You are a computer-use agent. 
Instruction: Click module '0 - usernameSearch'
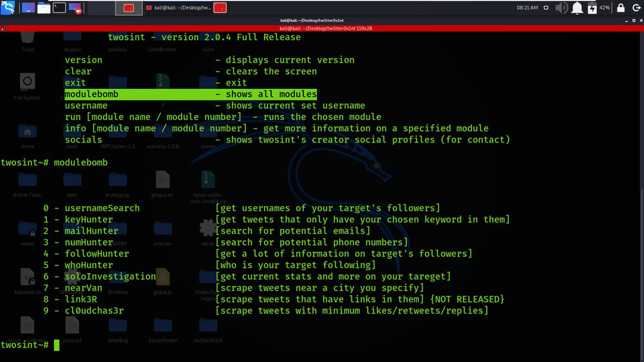[91, 208]
